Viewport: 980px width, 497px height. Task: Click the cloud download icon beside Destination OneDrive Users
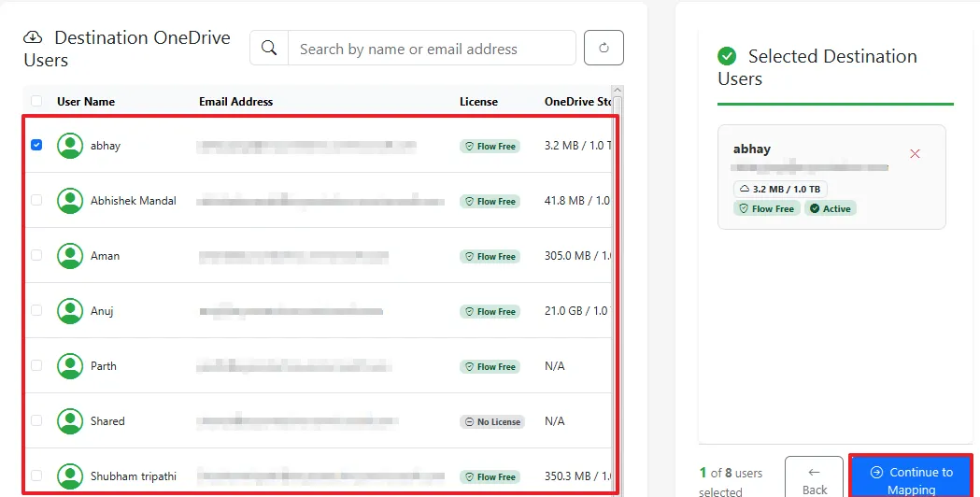pyautogui.click(x=33, y=37)
